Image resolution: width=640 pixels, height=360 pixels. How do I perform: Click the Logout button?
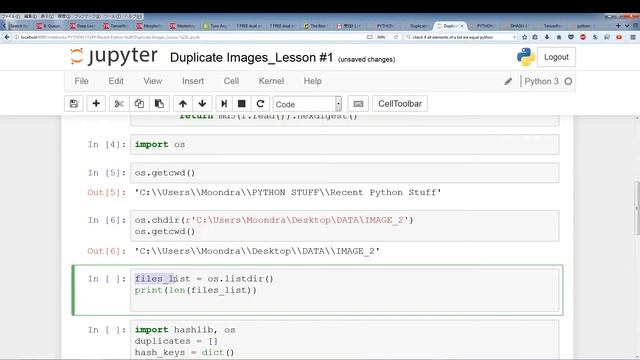(556, 57)
